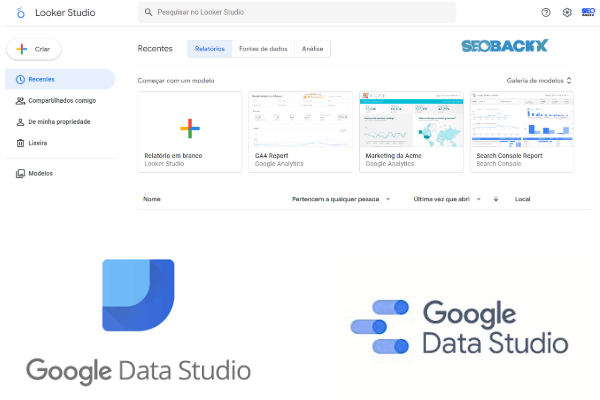Open Modelos in the sidebar
This screenshot has width=600, height=400.
tap(60, 173)
